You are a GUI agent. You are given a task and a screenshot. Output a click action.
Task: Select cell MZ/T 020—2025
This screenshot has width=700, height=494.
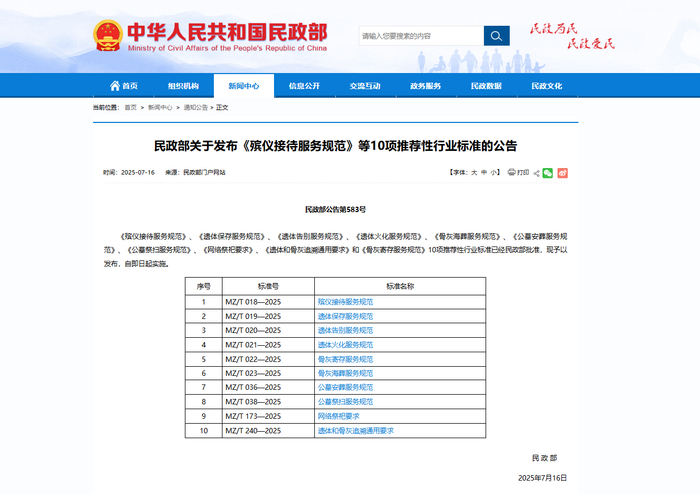[x=268, y=331]
